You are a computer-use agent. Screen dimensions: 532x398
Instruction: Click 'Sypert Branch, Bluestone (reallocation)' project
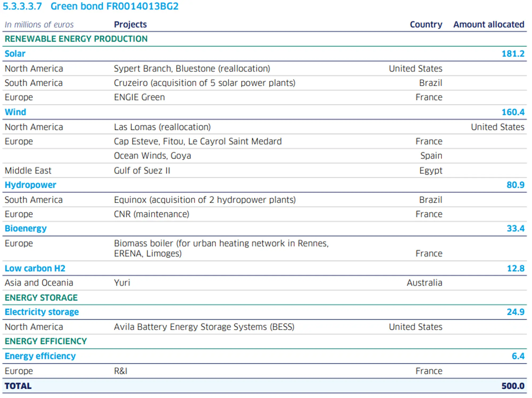[192, 69]
